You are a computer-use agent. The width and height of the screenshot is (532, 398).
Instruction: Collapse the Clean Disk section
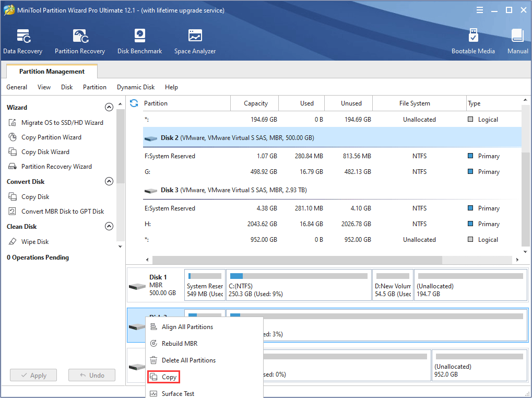109,227
